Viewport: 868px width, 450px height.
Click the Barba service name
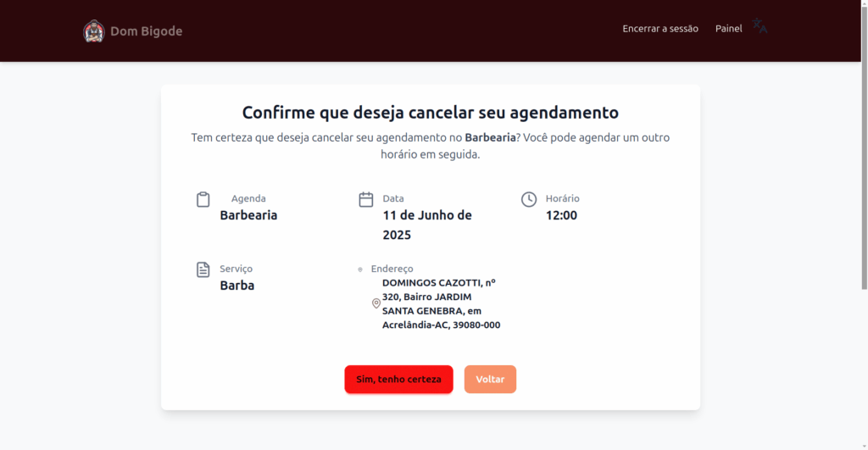[237, 285]
